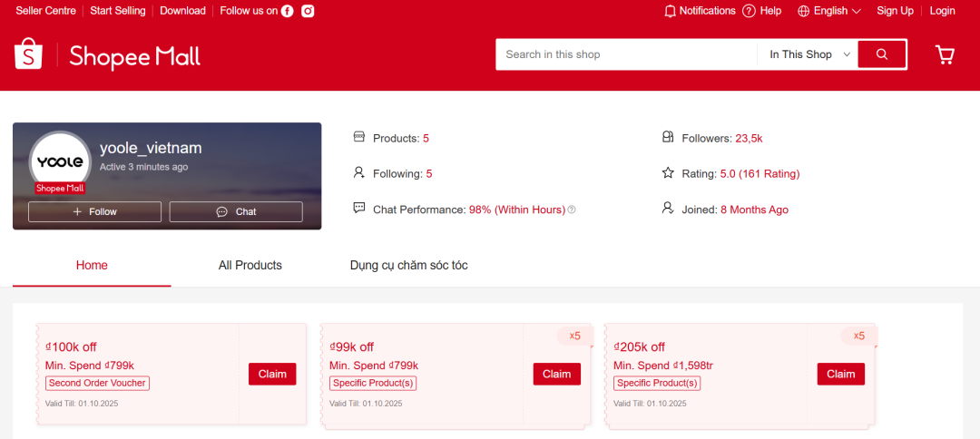Open the Facebook follow icon

287,11
